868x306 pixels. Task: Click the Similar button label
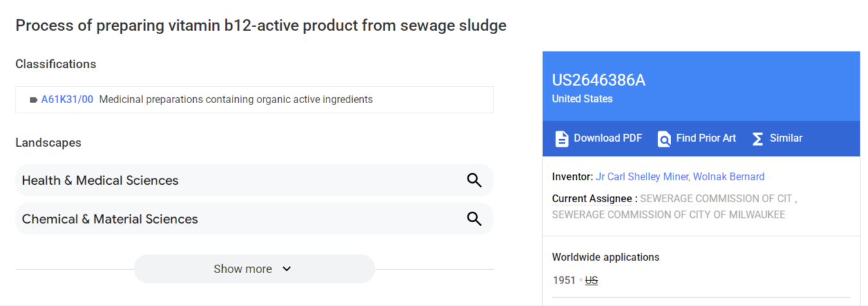click(x=786, y=138)
